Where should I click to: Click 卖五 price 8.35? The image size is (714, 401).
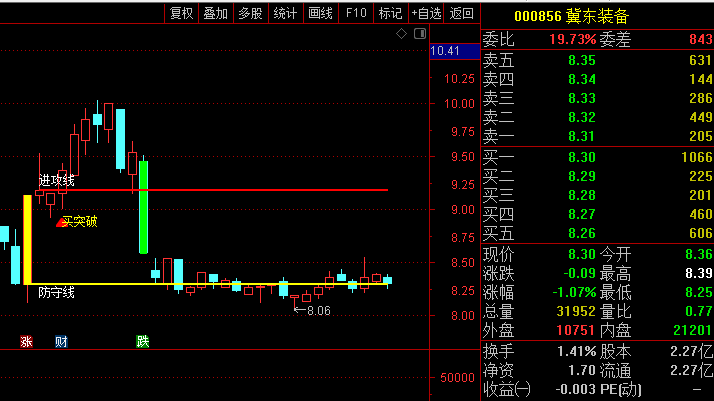[582, 60]
